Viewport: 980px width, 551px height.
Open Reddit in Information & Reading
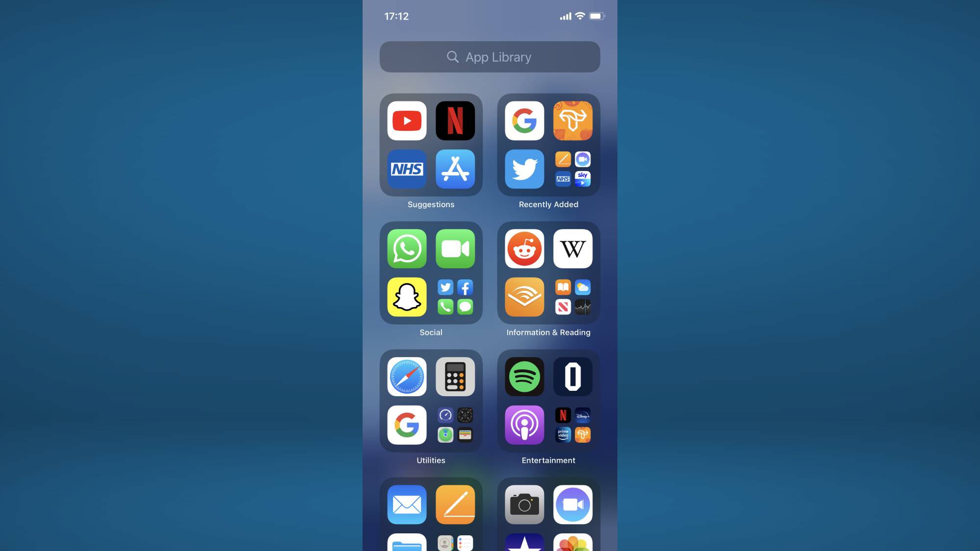point(524,248)
